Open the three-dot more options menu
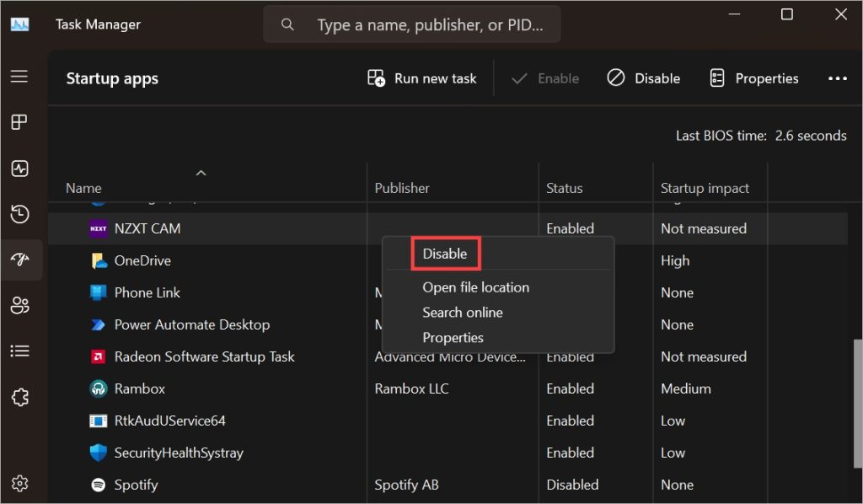 [837, 78]
